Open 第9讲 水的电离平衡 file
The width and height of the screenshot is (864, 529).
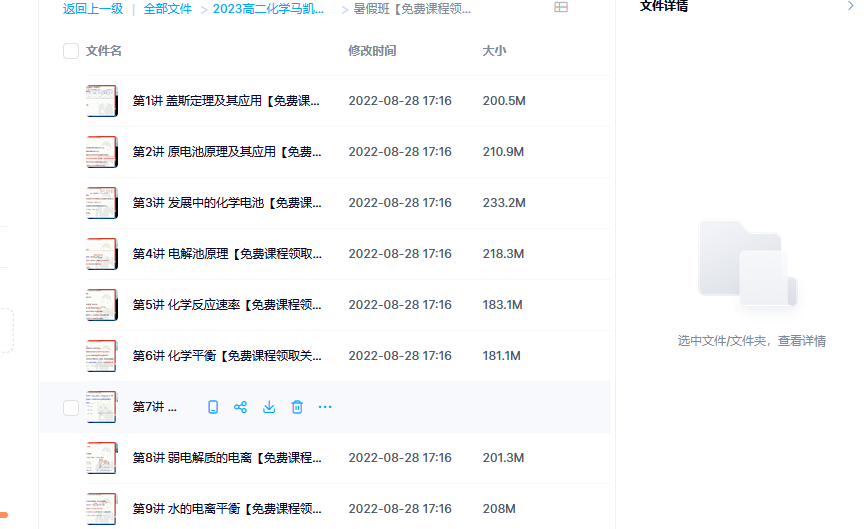click(227, 509)
